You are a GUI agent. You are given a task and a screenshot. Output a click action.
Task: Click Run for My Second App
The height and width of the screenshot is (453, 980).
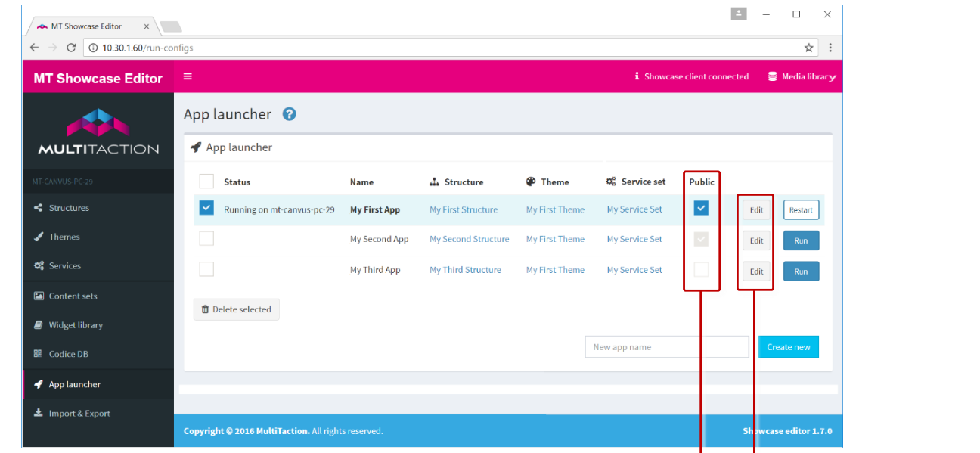[801, 240]
